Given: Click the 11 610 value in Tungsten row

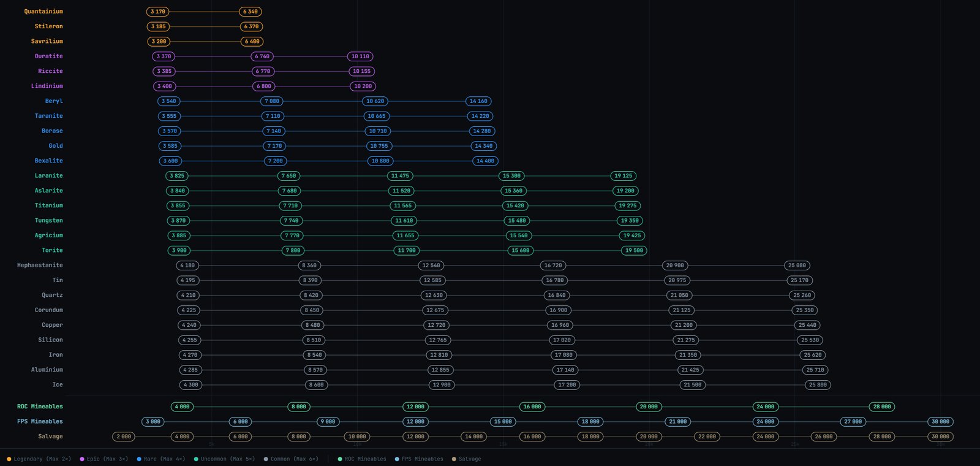Looking at the screenshot, I should pos(404,221).
